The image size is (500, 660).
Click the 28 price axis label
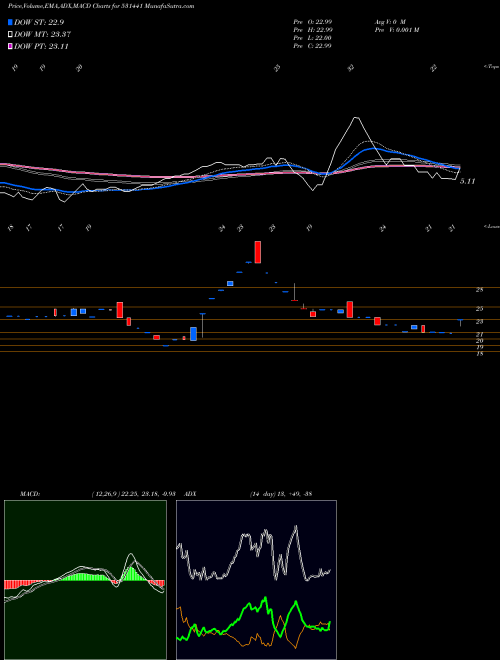coord(479,290)
